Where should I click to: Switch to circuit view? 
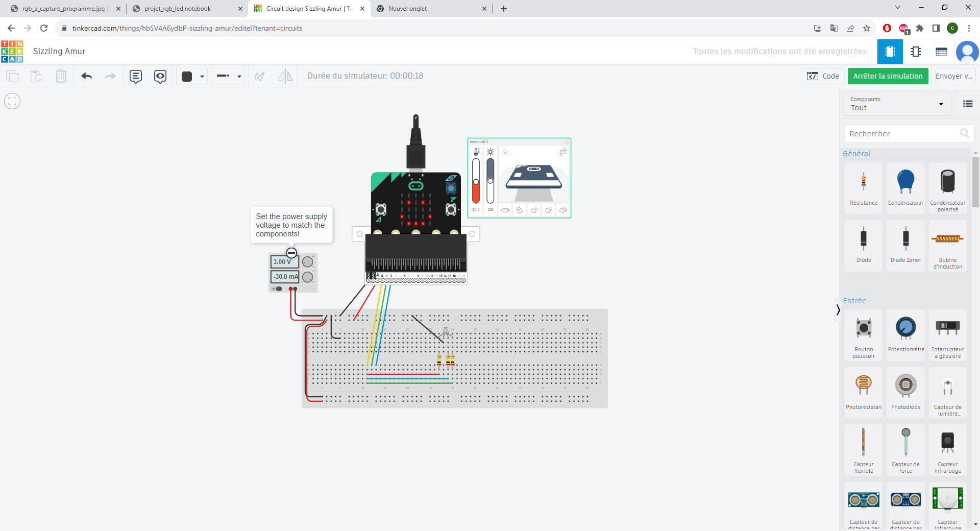click(890, 52)
